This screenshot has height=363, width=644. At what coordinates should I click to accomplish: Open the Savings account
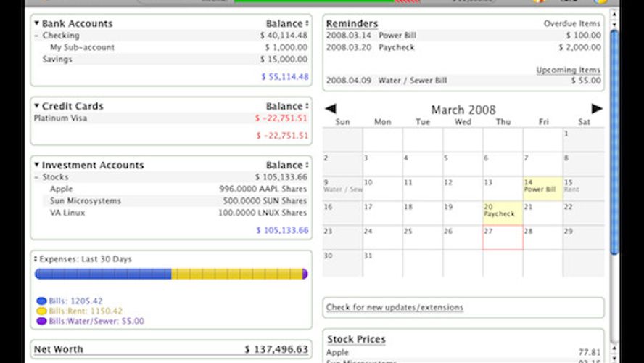click(x=57, y=60)
